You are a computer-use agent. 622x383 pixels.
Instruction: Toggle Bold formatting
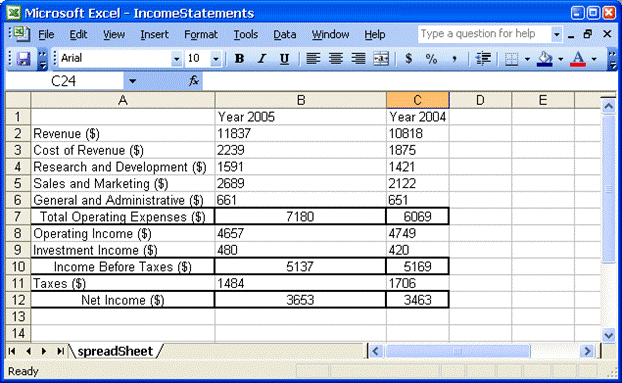click(x=239, y=59)
